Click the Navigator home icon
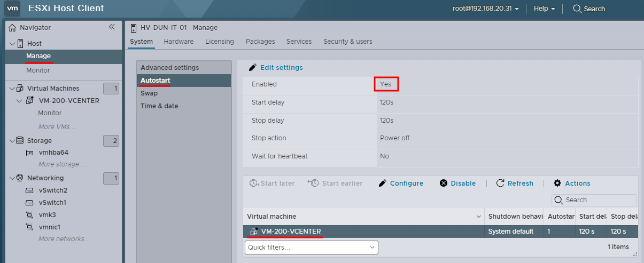Screen dimensions: 644x263 [12, 27]
